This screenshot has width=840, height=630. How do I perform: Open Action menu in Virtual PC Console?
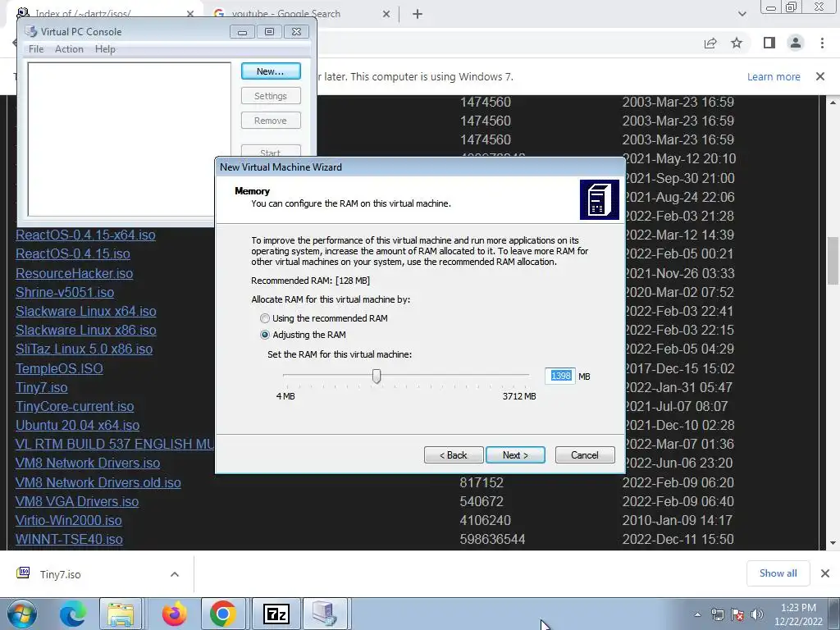(x=69, y=48)
